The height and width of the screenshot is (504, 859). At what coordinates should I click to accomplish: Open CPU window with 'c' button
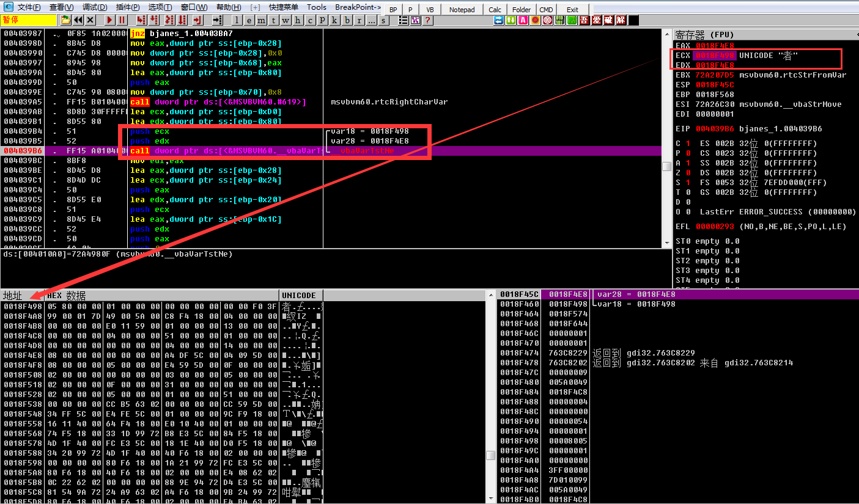pyautogui.click(x=310, y=20)
